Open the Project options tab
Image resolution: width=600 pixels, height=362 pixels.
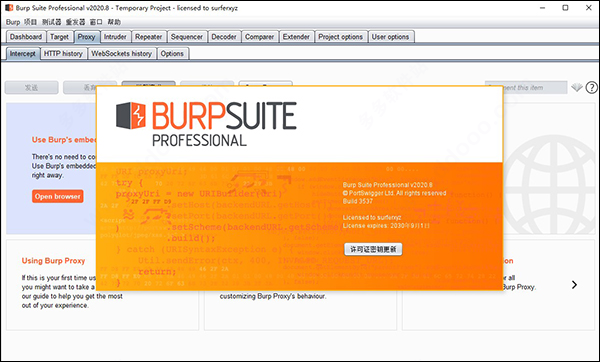coord(341,37)
